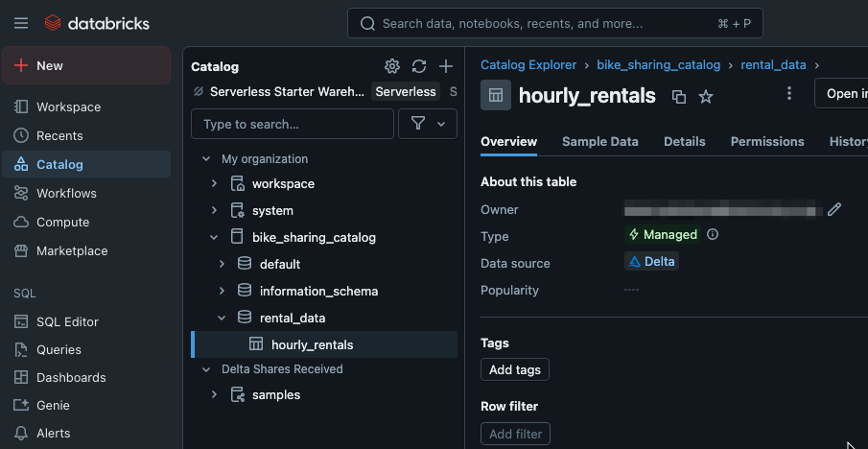The width and height of the screenshot is (868, 449).
Task: Open Compute in sidebar
Action: click(x=86, y=222)
